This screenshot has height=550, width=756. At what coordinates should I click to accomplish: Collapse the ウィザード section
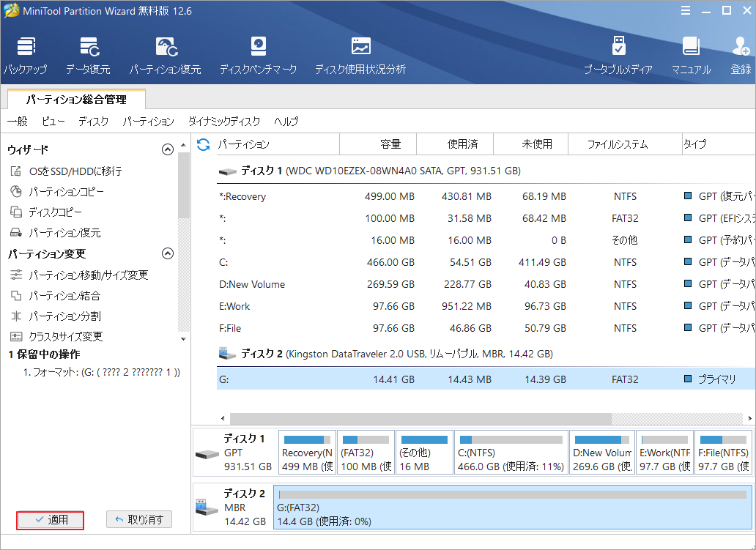167,149
